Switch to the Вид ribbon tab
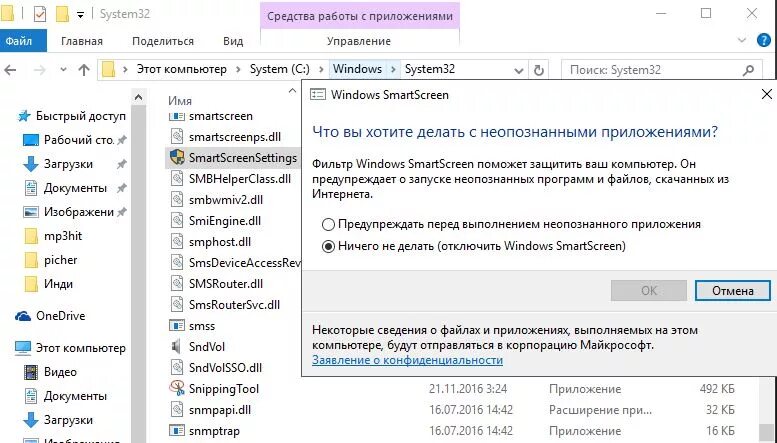The image size is (777, 443). click(233, 41)
